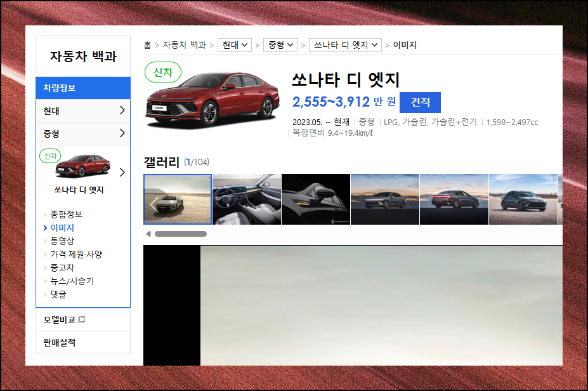The image size is (588, 391).
Task: Expand the 쏘나타 디 엣지 sidebar arrow
Action: click(122, 172)
